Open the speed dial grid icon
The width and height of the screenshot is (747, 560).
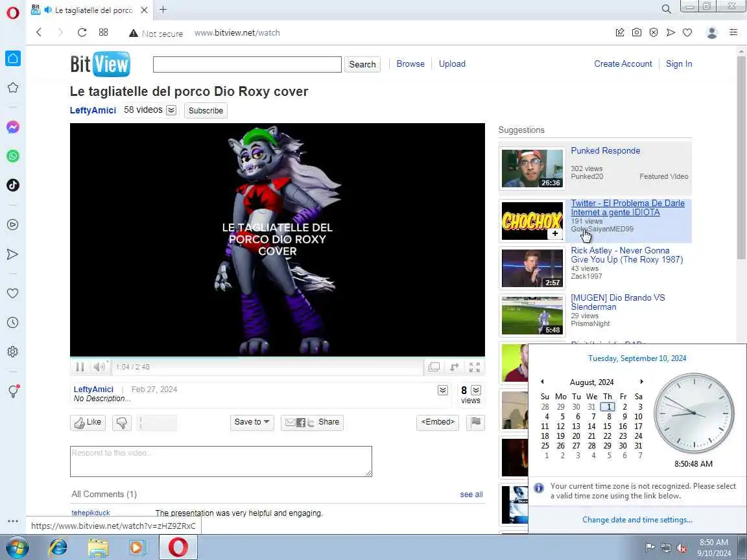tap(103, 32)
